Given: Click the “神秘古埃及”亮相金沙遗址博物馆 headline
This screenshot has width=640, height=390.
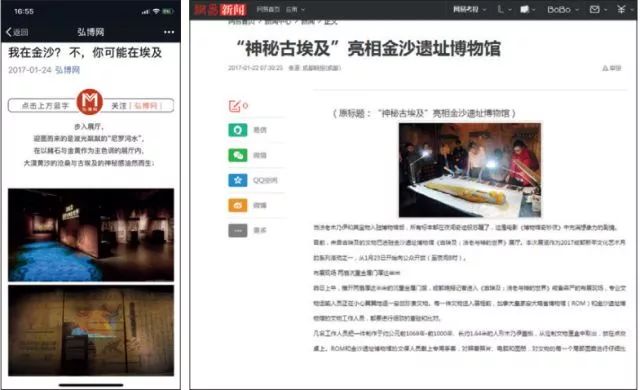Looking at the screenshot, I should (x=369, y=49).
